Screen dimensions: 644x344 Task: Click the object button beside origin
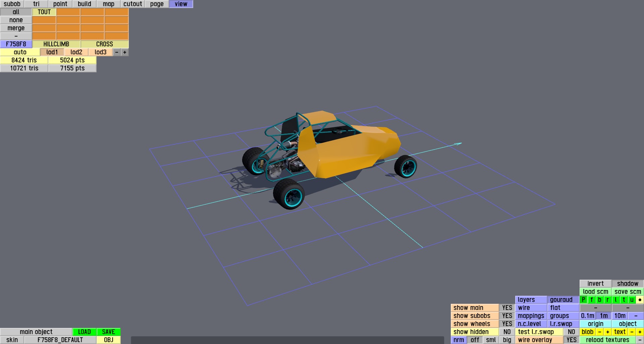click(x=628, y=324)
